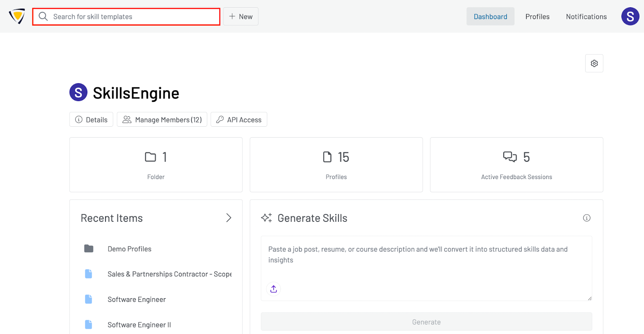Click the SkillsEngine shield logo
Image resolution: width=644 pixels, height=334 pixels.
[x=17, y=16]
